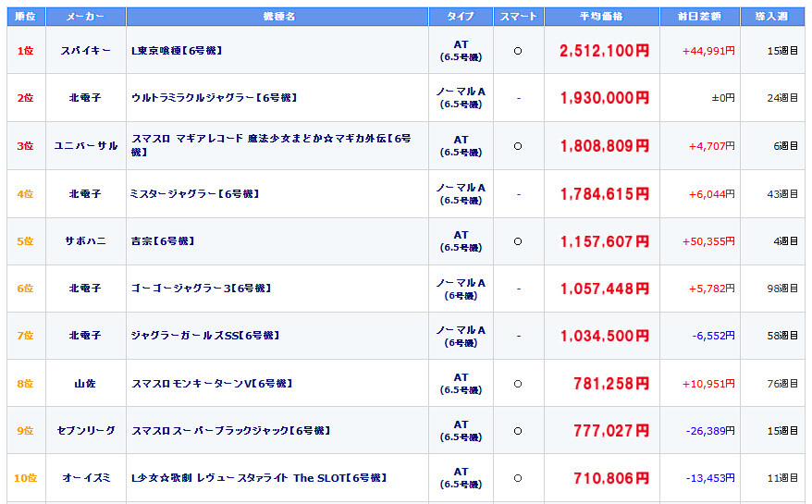The image size is (812, 504).
Task: Click the 機種名 column header
Action: pyautogui.click(x=277, y=17)
